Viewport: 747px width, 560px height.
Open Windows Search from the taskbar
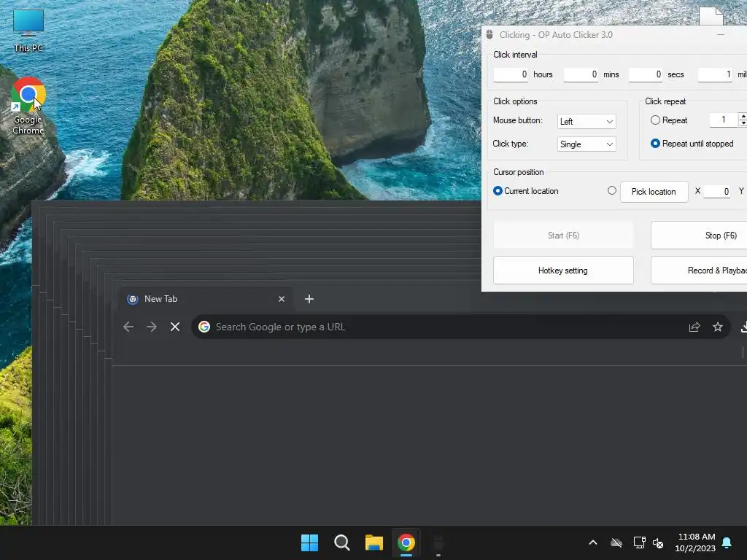tap(342, 542)
